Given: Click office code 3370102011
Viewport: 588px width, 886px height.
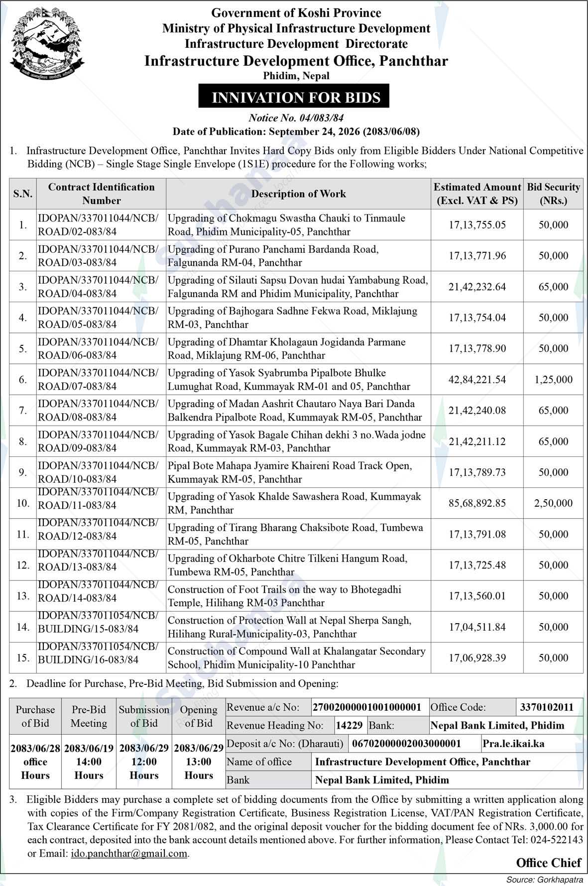Looking at the screenshot, I should [x=547, y=707].
